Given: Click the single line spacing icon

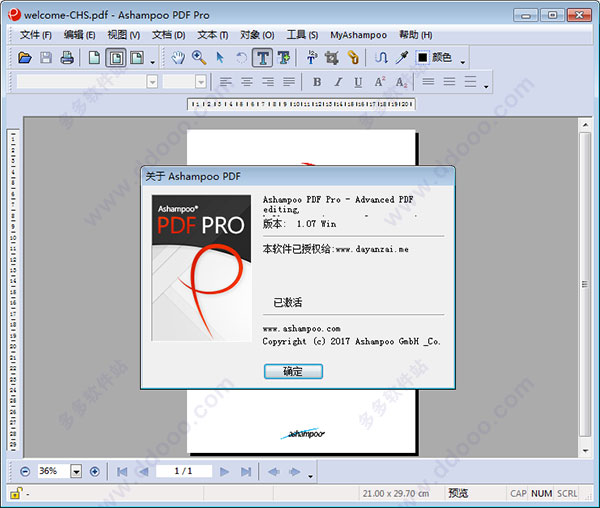Looking at the screenshot, I should [x=428, y=82].
